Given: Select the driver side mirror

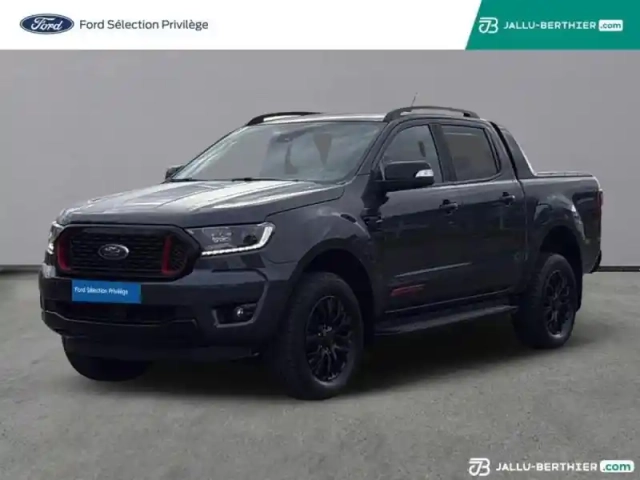Looking at the screenshot, I should pos(407,175).
